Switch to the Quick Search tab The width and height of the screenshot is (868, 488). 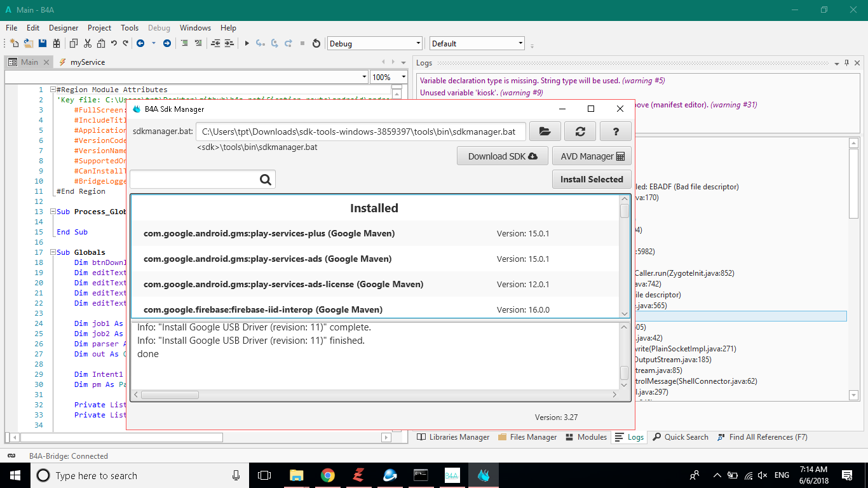[x=680, y=437]
